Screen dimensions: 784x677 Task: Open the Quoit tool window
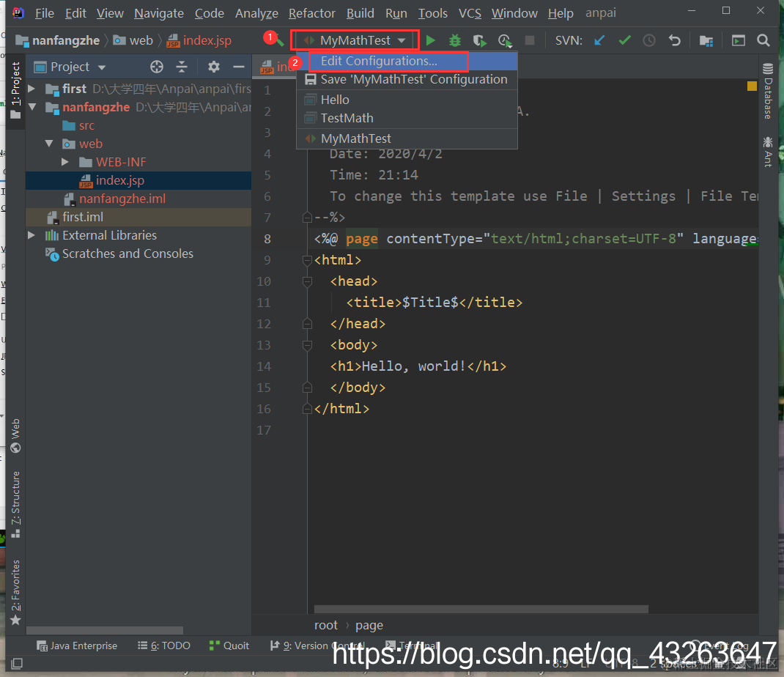click(229, 645)
